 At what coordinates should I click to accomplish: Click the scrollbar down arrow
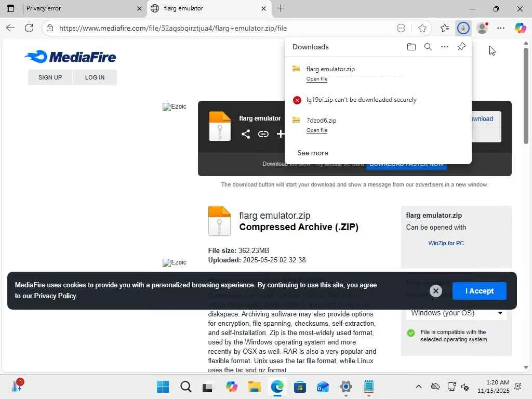click(x=526, y=367)
